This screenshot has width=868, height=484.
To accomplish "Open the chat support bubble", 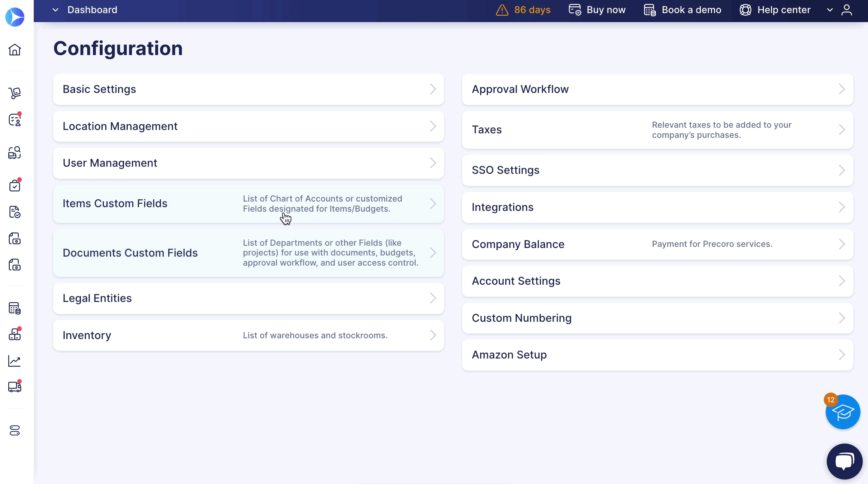I will pos(845,462).
